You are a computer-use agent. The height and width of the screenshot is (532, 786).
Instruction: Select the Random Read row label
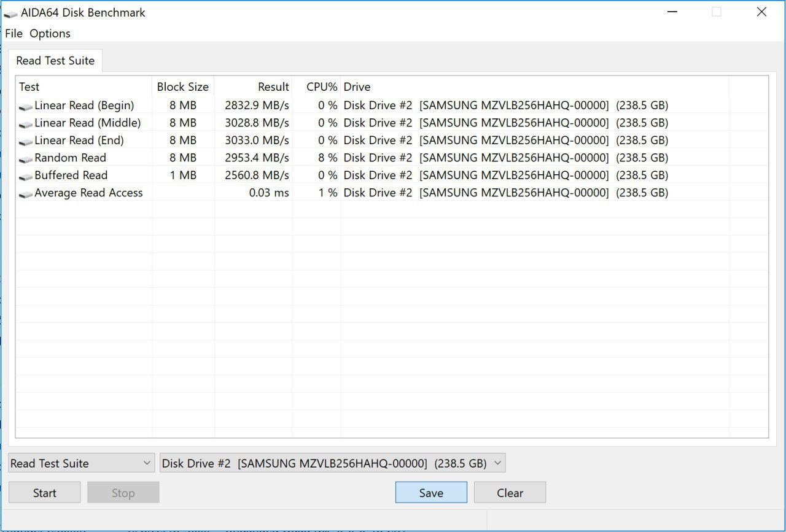[70, 158]
